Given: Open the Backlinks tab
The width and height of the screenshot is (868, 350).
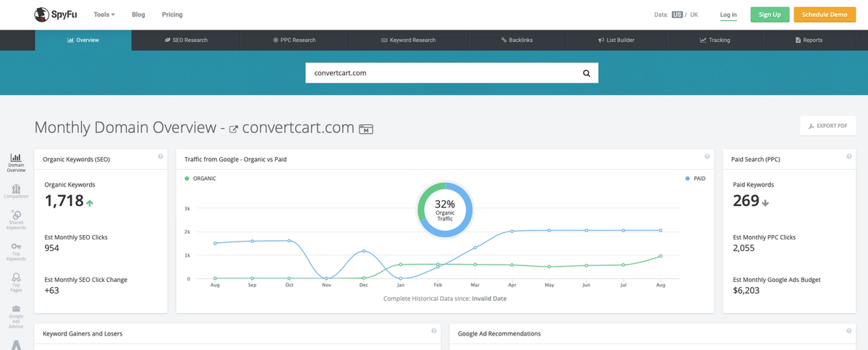Looking at the screenshot, I should (517, 40).
